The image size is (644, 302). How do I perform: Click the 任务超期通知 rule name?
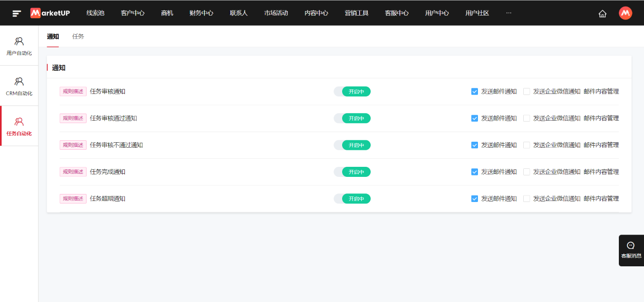[108, 198]
